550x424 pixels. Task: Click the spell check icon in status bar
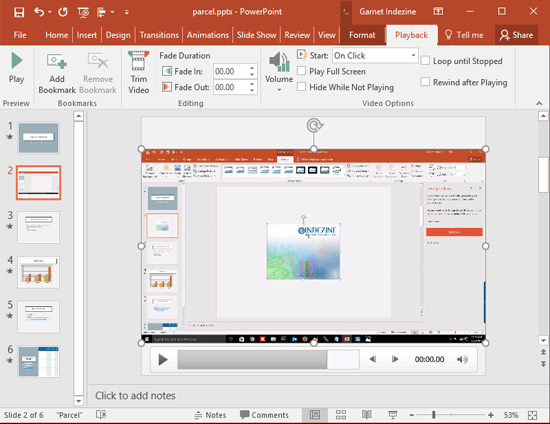click(x=101, y=415)
